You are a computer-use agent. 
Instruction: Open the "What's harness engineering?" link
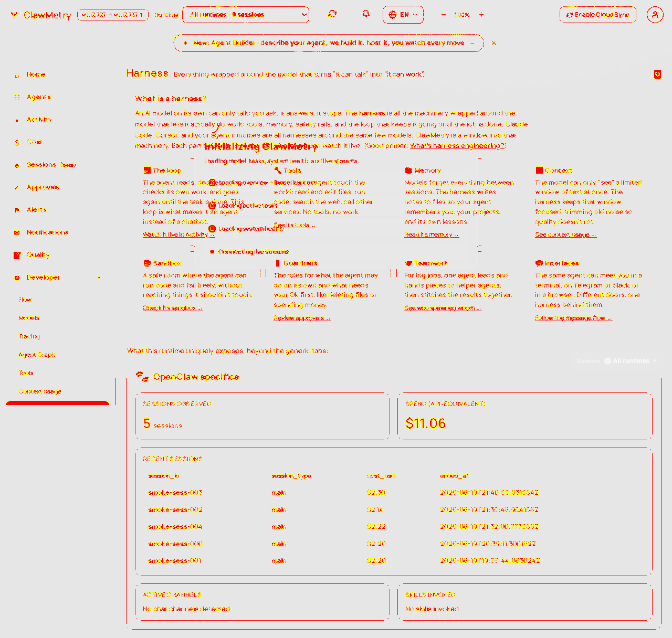[458, 146]
